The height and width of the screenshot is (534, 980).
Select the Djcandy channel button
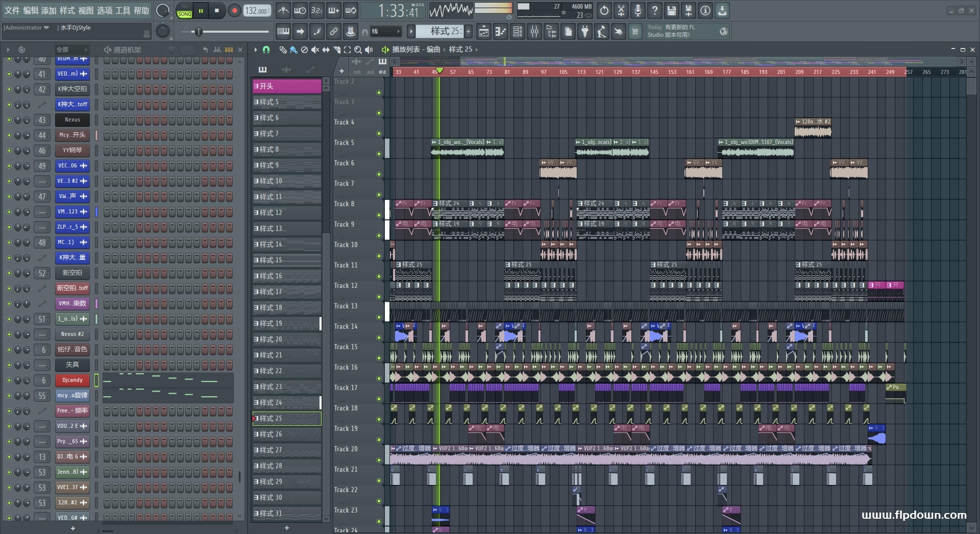[x=72, y=380]
